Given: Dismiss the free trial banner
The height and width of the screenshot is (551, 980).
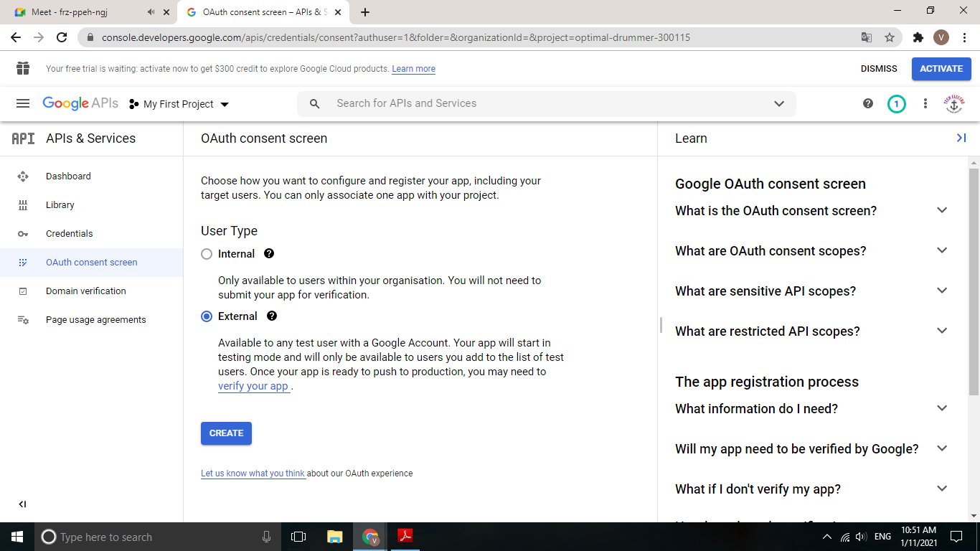Looking at the screenshot, I should click(879, 69).
